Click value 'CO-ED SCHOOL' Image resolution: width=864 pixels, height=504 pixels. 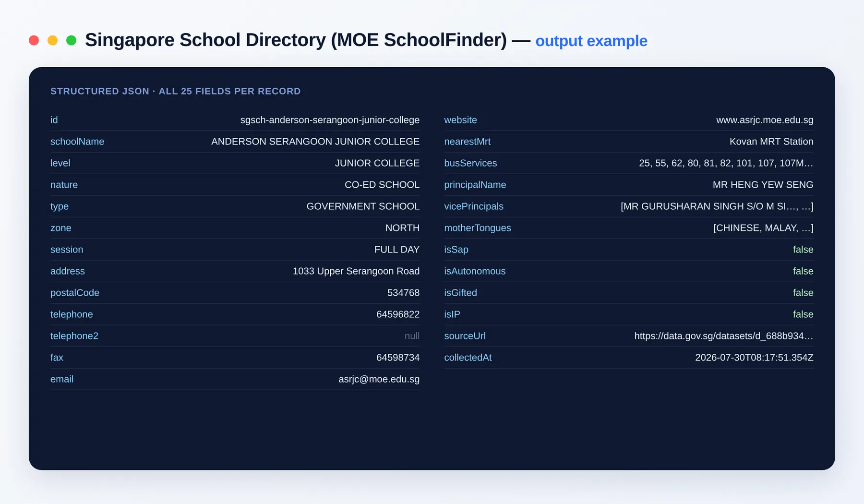[382, 185]
